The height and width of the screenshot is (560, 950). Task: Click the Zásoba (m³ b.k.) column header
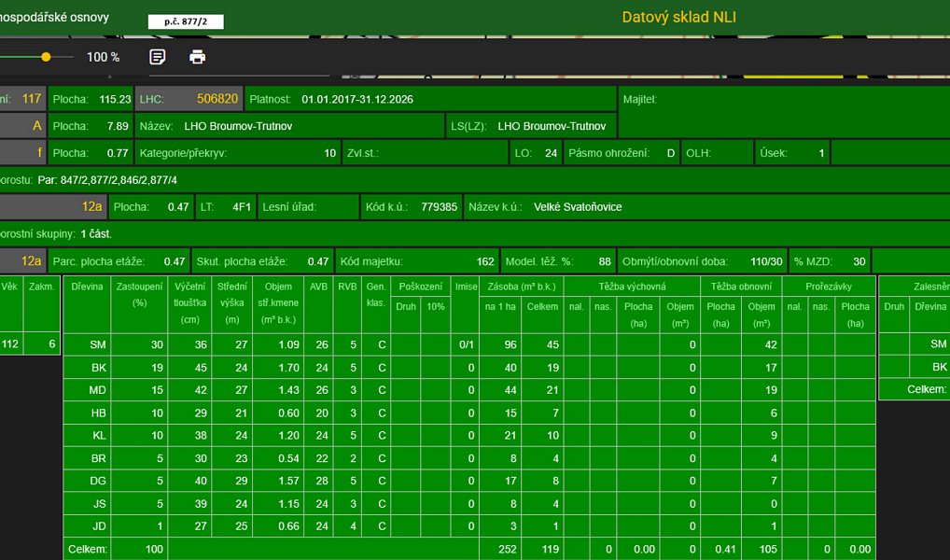point(522,287)
